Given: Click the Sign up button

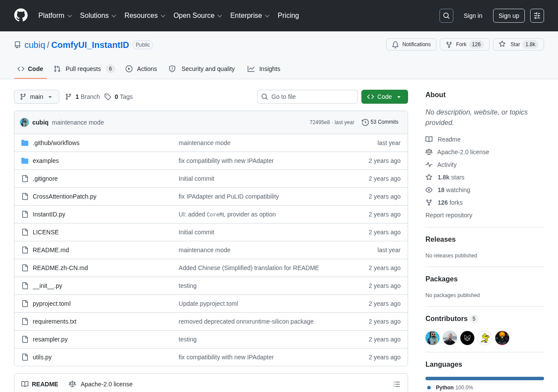Looking at the screenshot, I should click(509, 16).
